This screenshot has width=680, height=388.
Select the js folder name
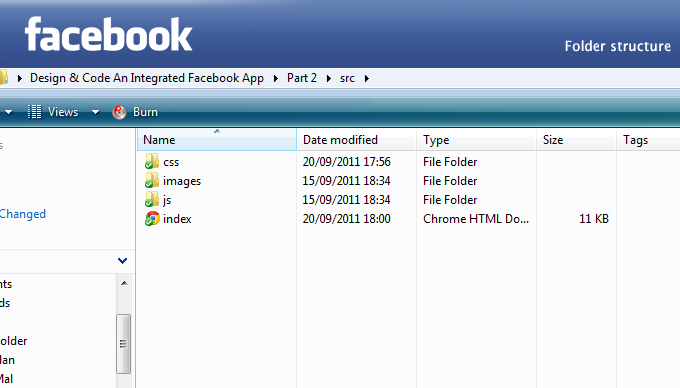(167, 200)
